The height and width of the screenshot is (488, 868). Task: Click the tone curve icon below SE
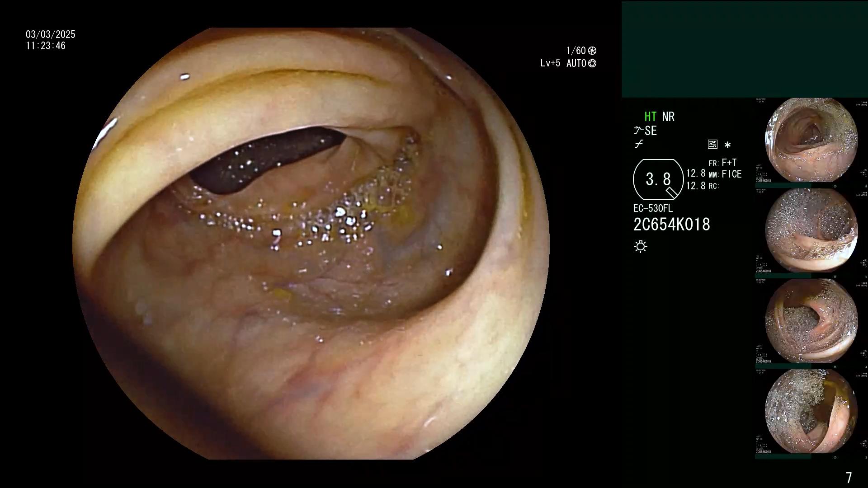tap(639, 145)
